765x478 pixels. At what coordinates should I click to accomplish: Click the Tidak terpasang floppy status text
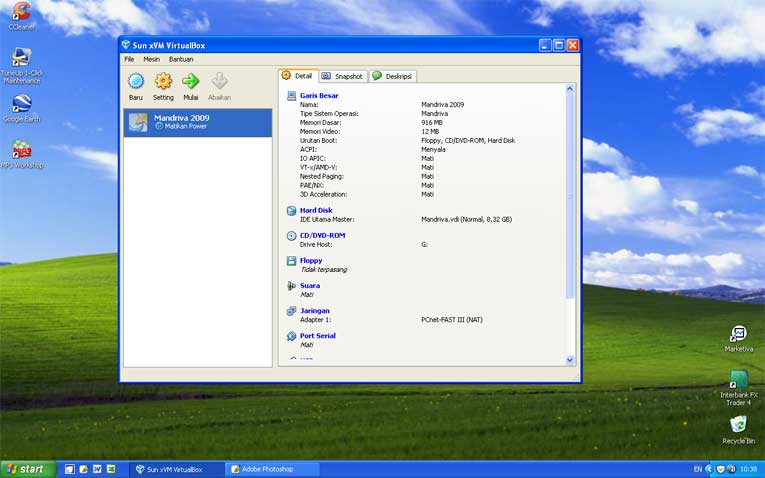pyautogui.click(x=323, y=269)
